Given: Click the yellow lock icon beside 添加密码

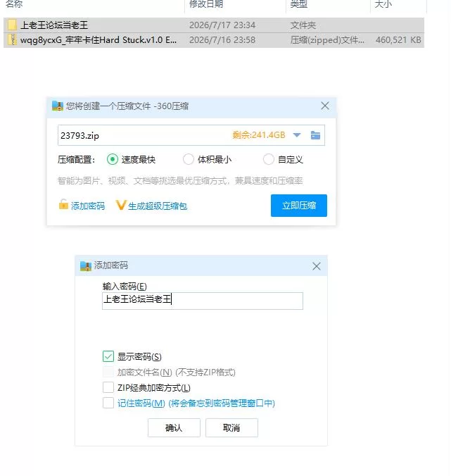Looking at the screenshot, I should (x=63, y=204).
